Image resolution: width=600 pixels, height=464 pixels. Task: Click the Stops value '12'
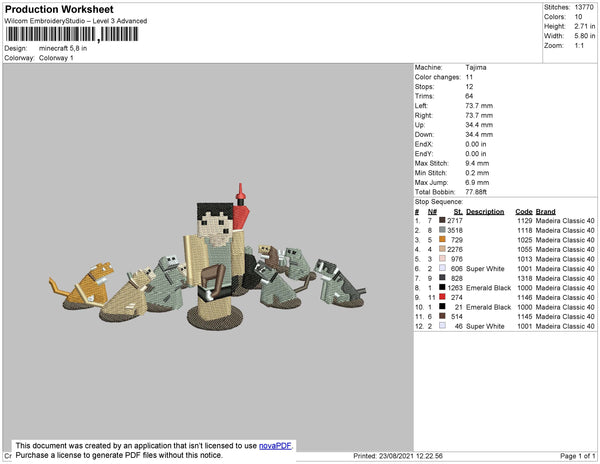click(469, 86)
